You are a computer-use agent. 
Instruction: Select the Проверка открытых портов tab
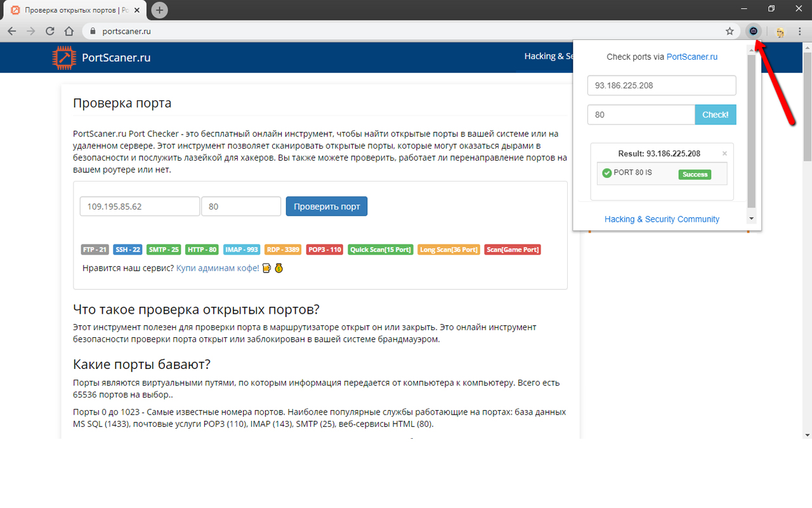75,11
